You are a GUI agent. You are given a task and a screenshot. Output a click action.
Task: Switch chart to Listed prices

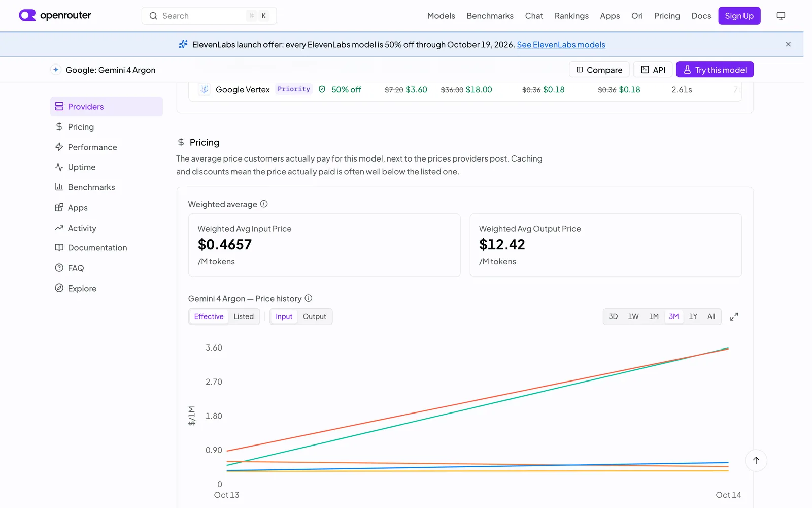tap(244, 316)
